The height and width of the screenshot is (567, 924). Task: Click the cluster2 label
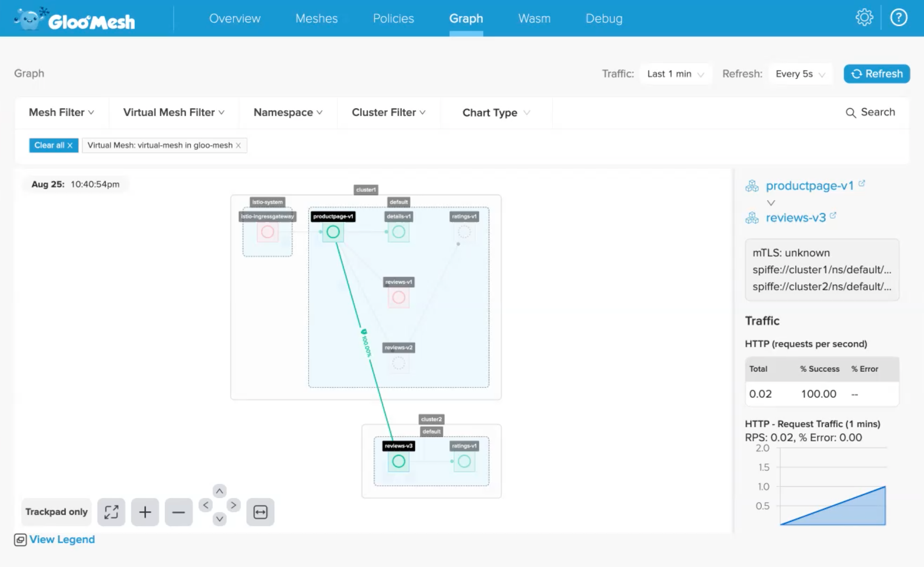[431, 419]
